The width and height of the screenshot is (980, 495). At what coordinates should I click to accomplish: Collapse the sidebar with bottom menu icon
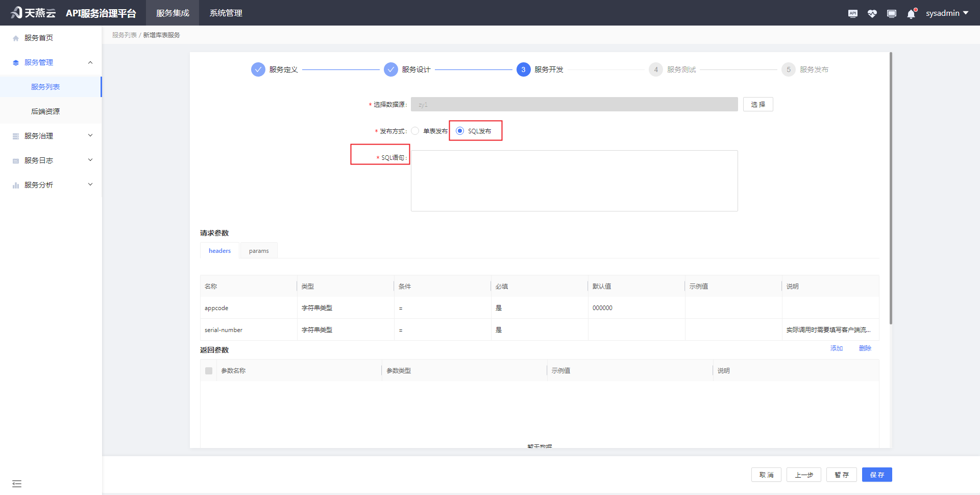(17, 483)
